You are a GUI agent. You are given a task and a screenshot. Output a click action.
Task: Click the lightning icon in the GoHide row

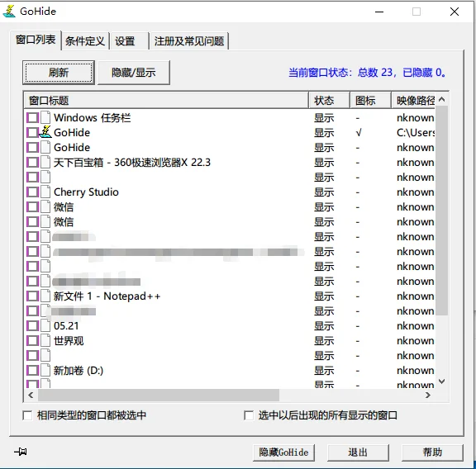(x=45, y=132)
